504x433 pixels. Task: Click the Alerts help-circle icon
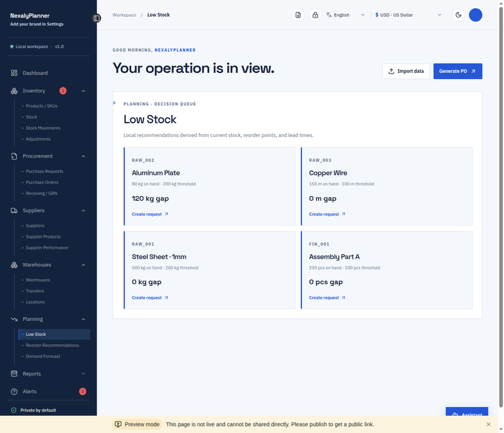pyautogui.click(x=14, y=391)
